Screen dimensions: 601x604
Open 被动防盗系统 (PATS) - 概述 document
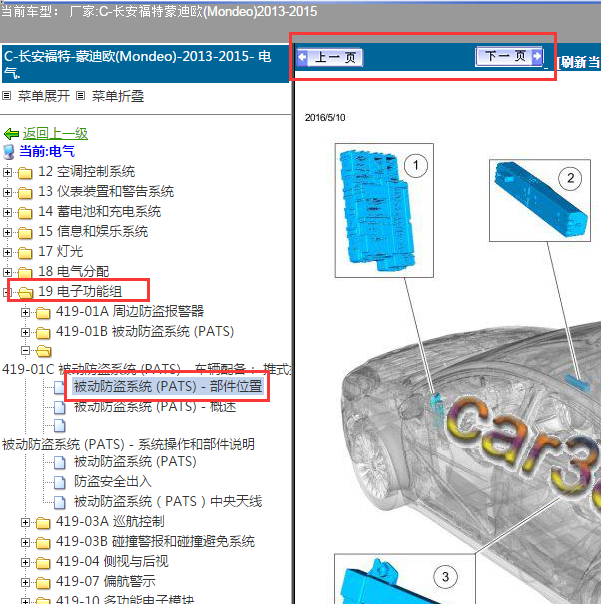[155, 406]
